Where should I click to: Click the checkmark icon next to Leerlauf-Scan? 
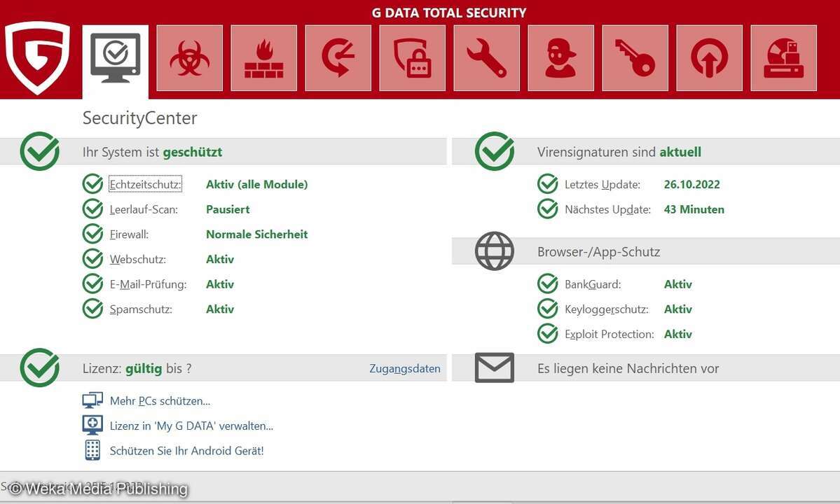[92, 209]
